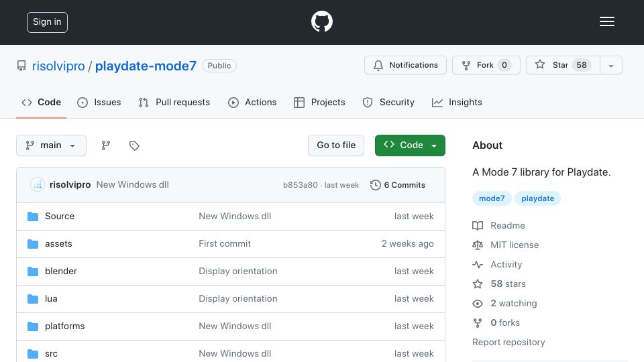Click the Public visibility badge
This screenshot has width=644, height=362.
point(219,66)
